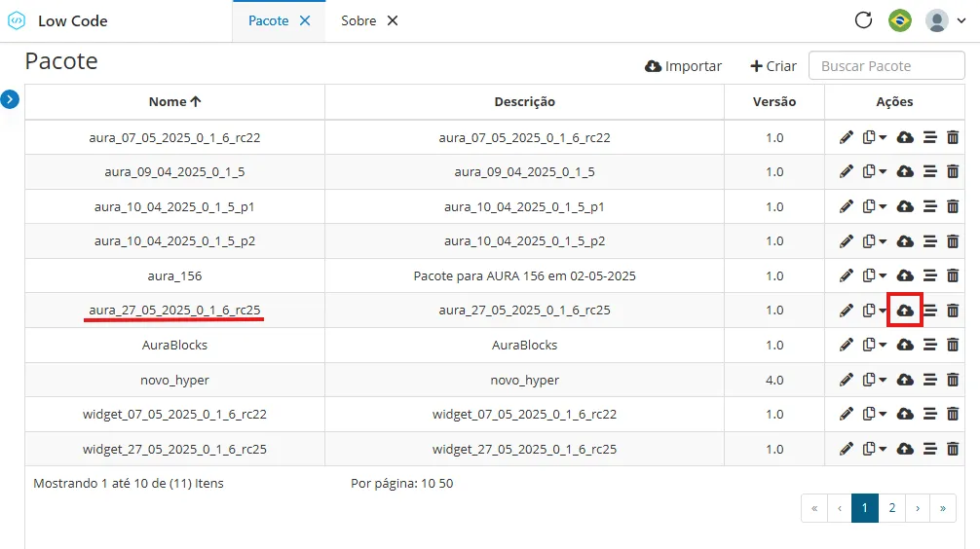Screen dimensions: 980x549
Task: Switch to the Pacote tab
Action: pos(268,20)
